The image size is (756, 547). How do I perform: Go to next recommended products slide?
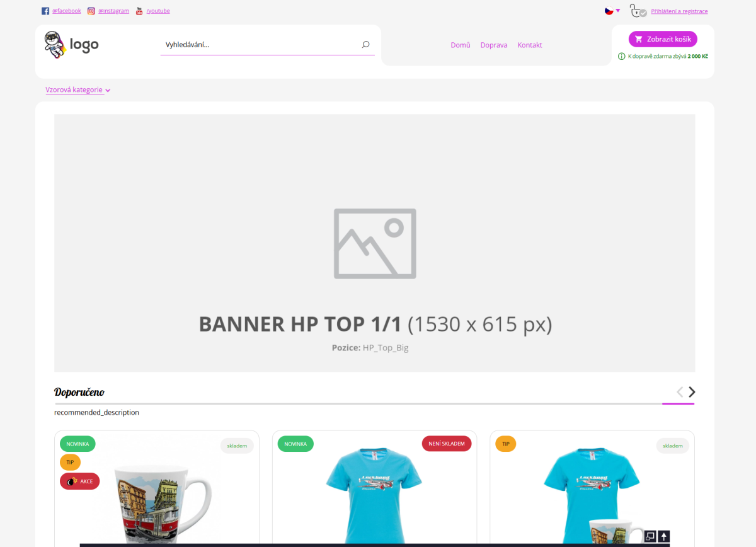(x=692, y=392)
